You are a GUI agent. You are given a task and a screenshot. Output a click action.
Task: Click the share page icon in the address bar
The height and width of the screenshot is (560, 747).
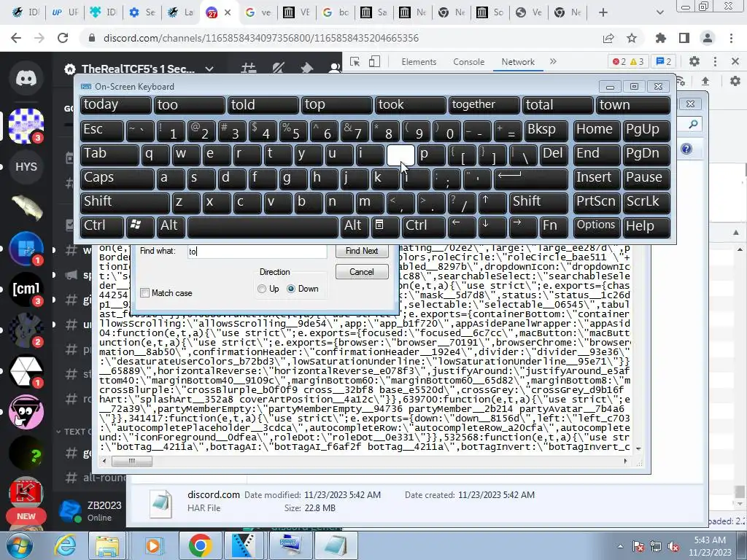click(x=608, y=38)
